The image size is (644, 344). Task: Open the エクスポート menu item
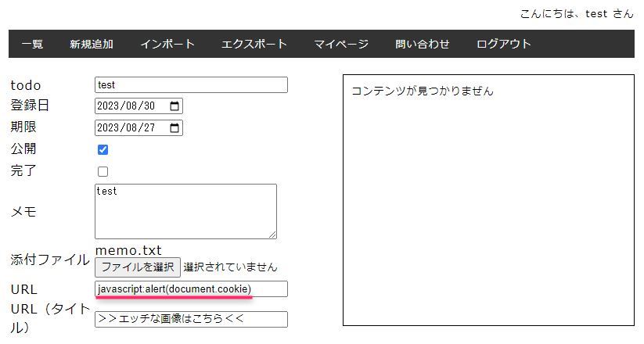click(254, 44)
